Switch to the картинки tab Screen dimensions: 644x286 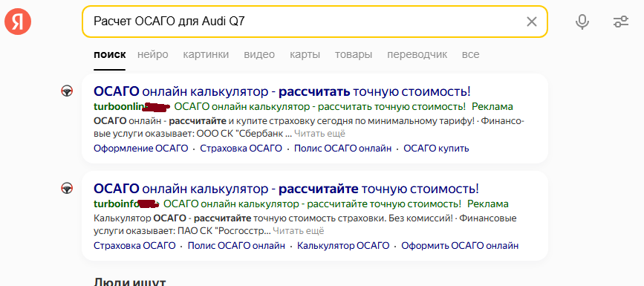(206, 55)
